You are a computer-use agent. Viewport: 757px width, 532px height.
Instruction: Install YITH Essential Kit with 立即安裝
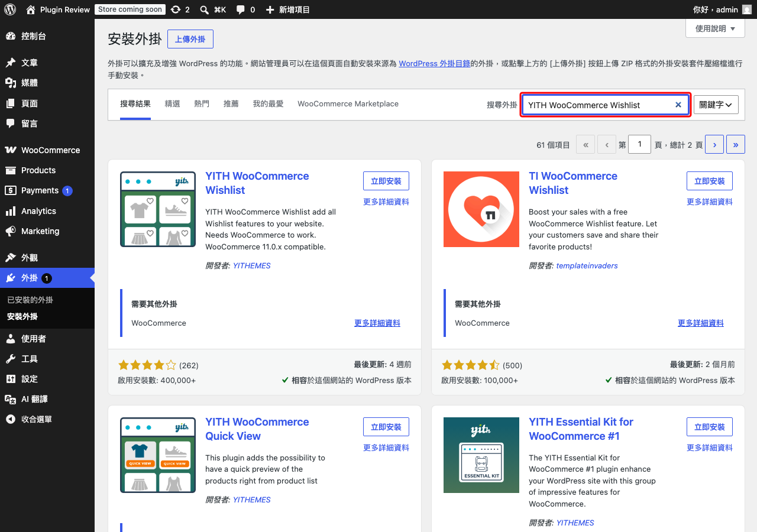click(710, 427)
